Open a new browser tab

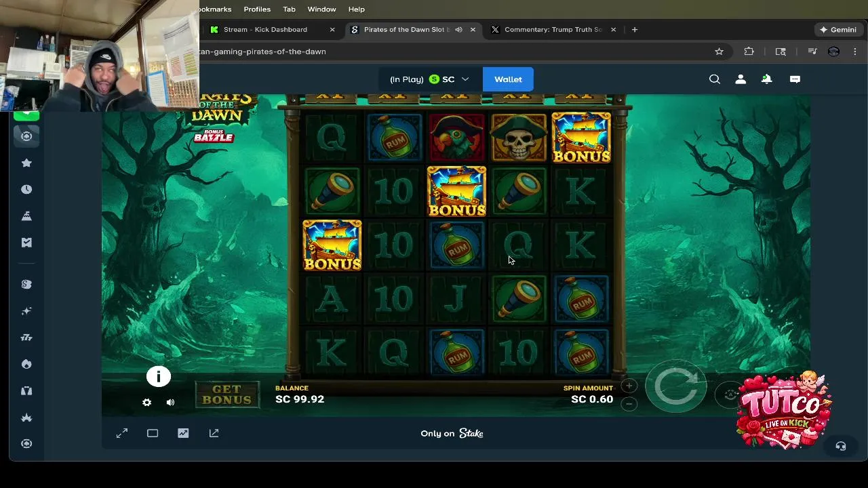(x=635, y=29)
